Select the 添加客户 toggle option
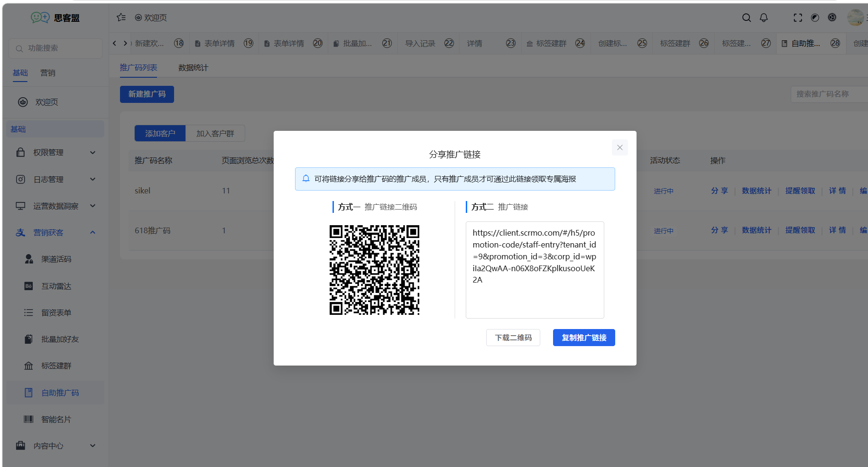 (160, 134)
